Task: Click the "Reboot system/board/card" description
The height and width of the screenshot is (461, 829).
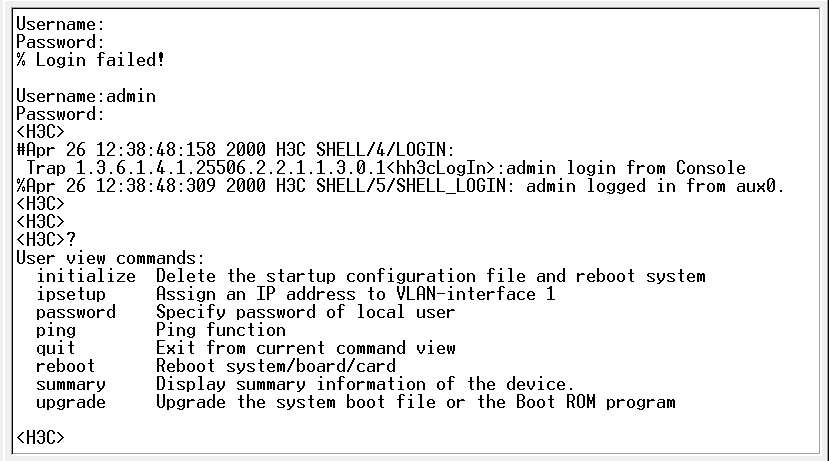Action: (x=276, y=366)
